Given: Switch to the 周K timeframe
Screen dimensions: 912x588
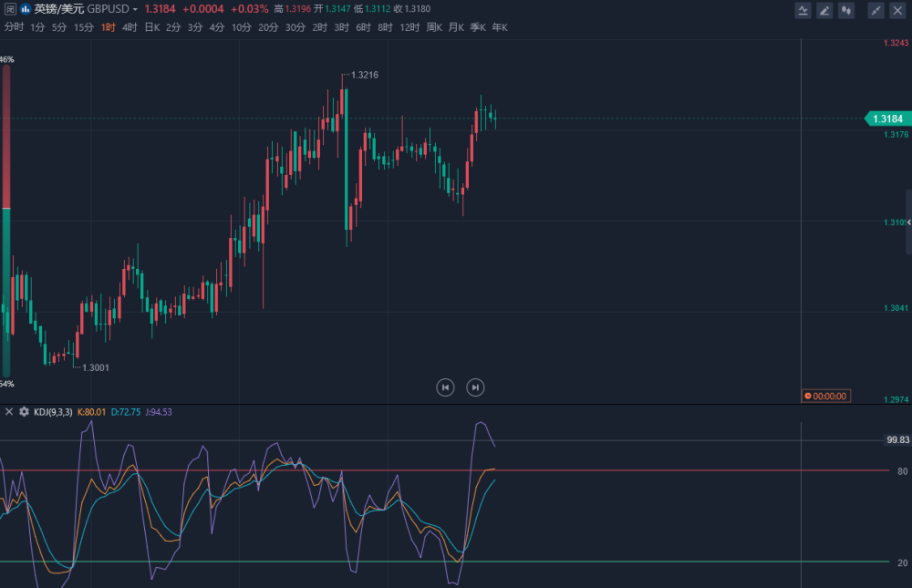Looking at the screenshot, I should [x=434, y=27].
